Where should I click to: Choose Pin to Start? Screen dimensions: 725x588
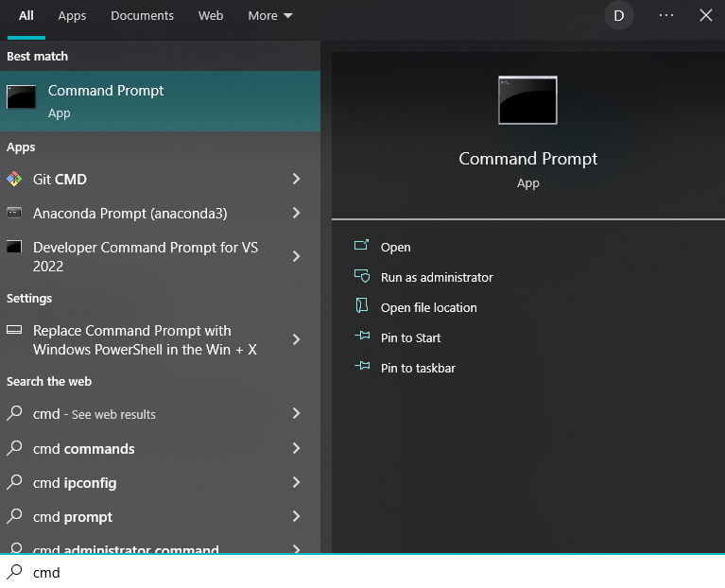[410, 337]
